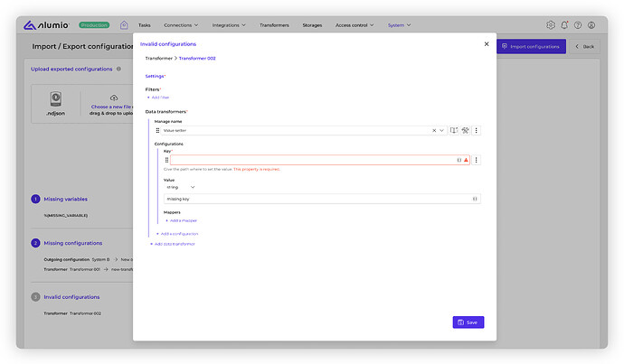Open the Connections menu
The width and height of the screenshot is (624, 364).
click(x=181, y=25)
